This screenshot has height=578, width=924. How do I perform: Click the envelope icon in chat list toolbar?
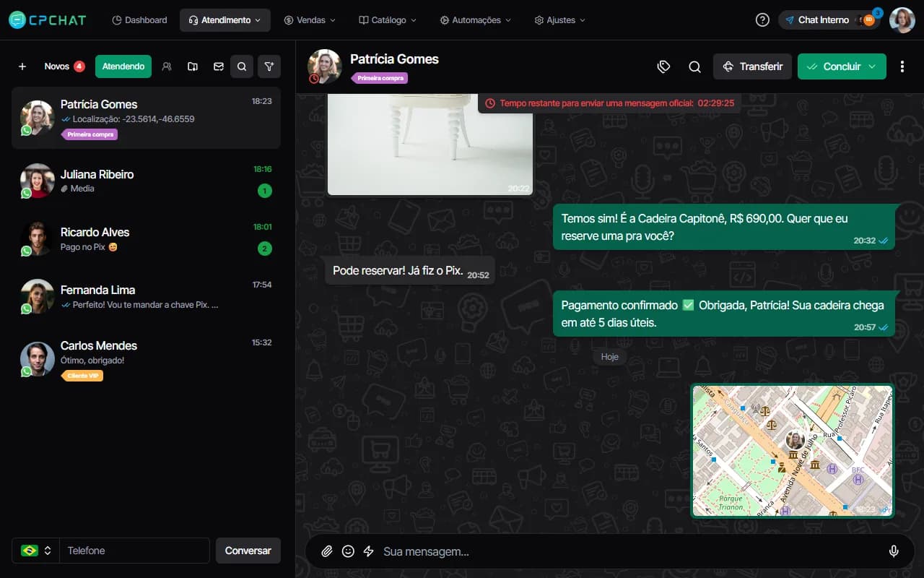tap(218, 66)
